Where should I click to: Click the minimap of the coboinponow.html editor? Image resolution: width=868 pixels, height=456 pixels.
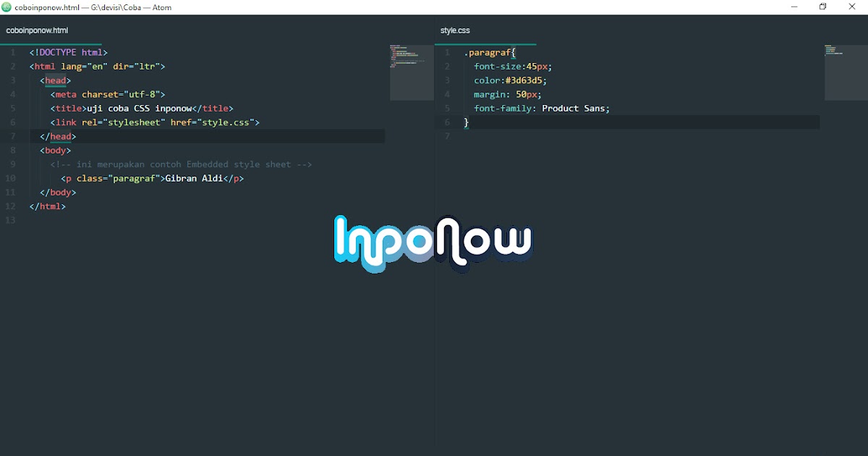412,72
